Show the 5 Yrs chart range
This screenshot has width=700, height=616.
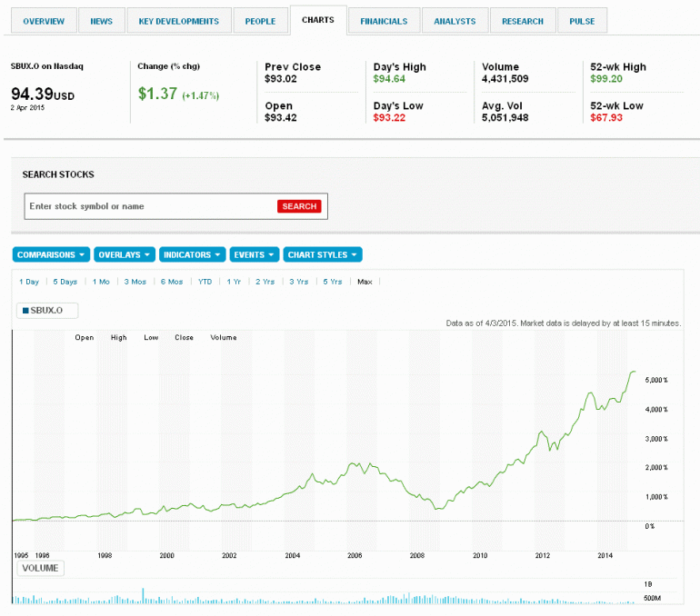coord(332,282)
